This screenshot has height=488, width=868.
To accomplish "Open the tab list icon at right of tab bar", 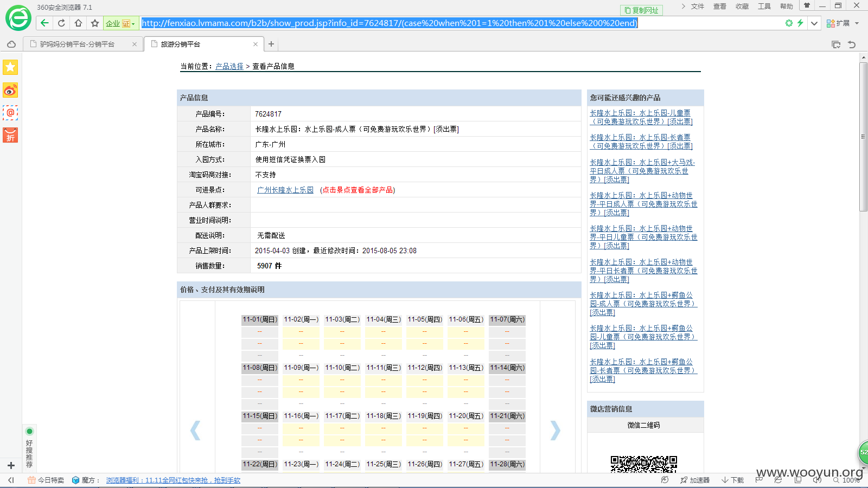I will (836, 44).
